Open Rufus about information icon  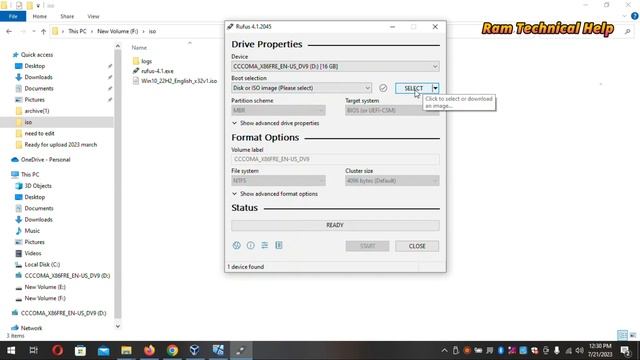click(x=251, y=245)
